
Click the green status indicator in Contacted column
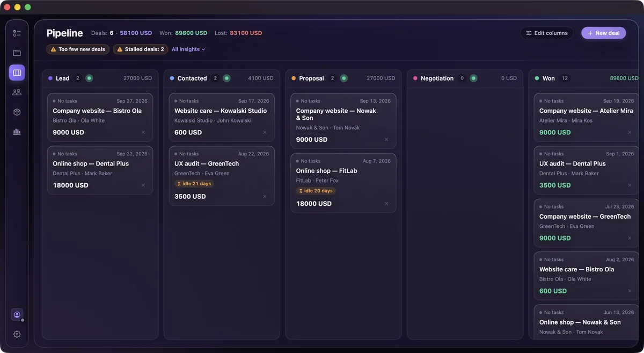point(226,78)
